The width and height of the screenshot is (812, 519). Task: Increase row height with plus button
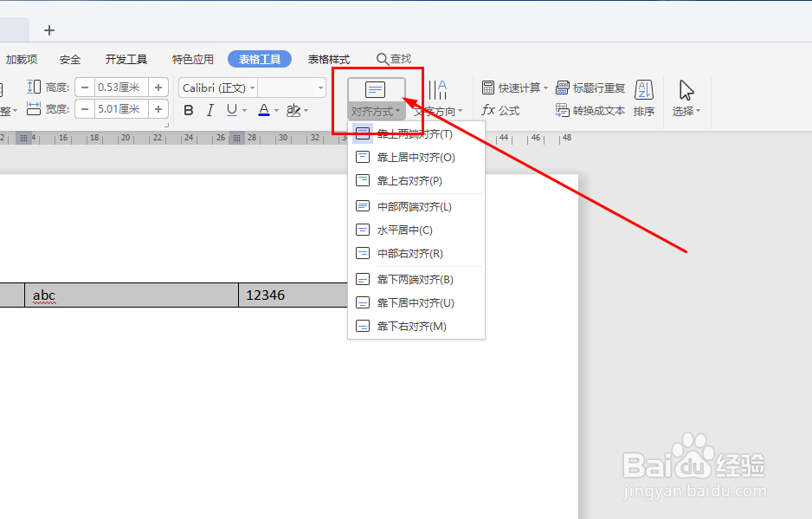click(158, 88)
